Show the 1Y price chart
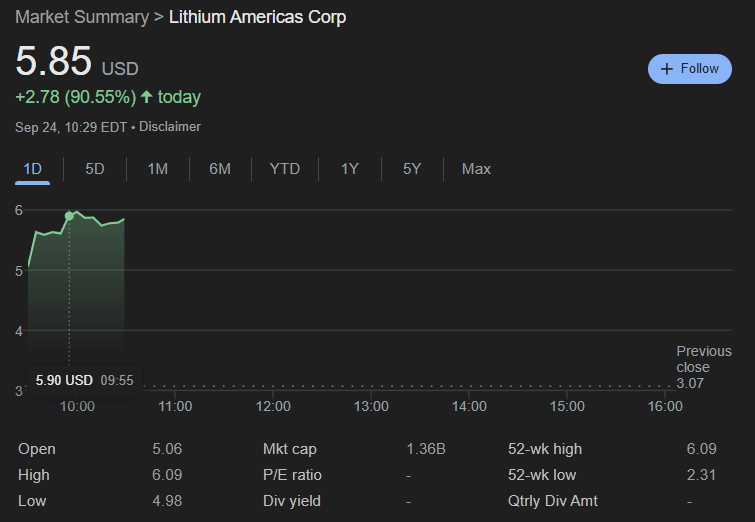The height and width of the screenshot is (522, 755). [350, 169]
